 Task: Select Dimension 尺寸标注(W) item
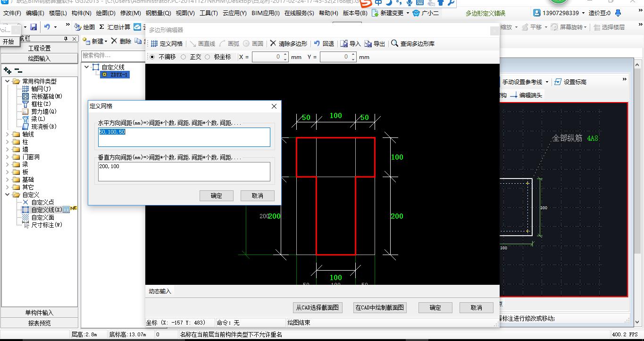click(x=42, y=225)
